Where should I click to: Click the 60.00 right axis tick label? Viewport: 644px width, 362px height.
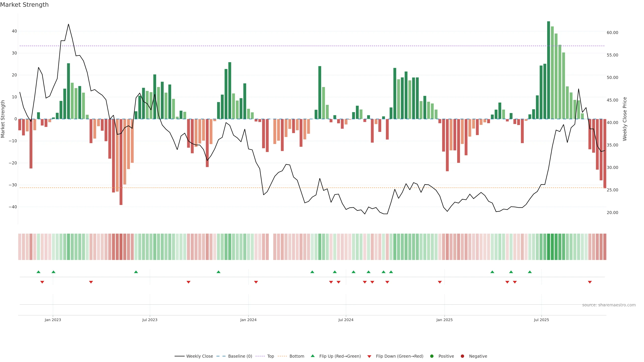pyautogui.click(x=612, y=33)
